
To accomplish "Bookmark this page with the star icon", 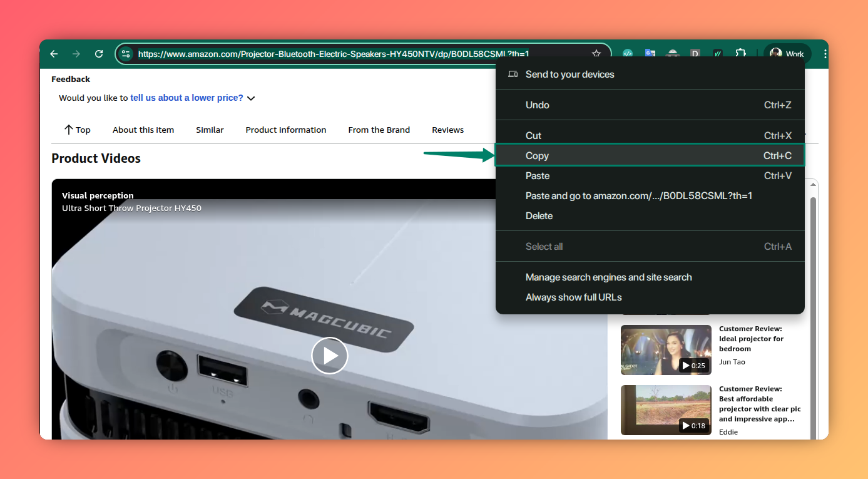I will coord(596,54).
